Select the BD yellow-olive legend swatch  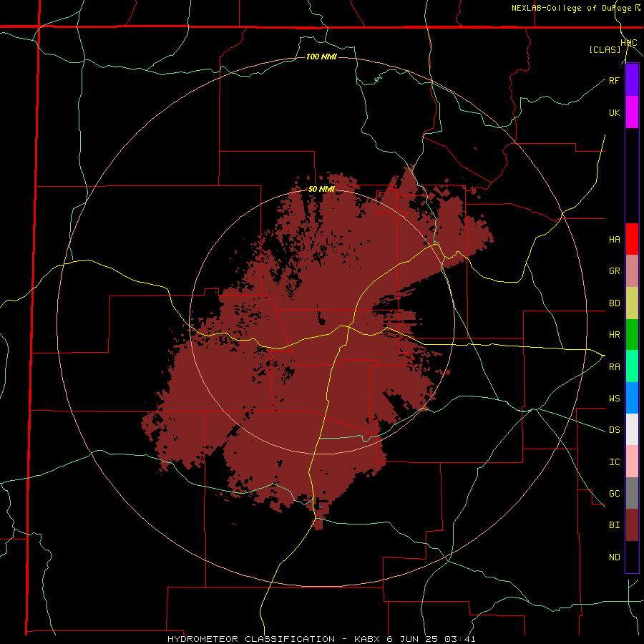coord(632,303)
